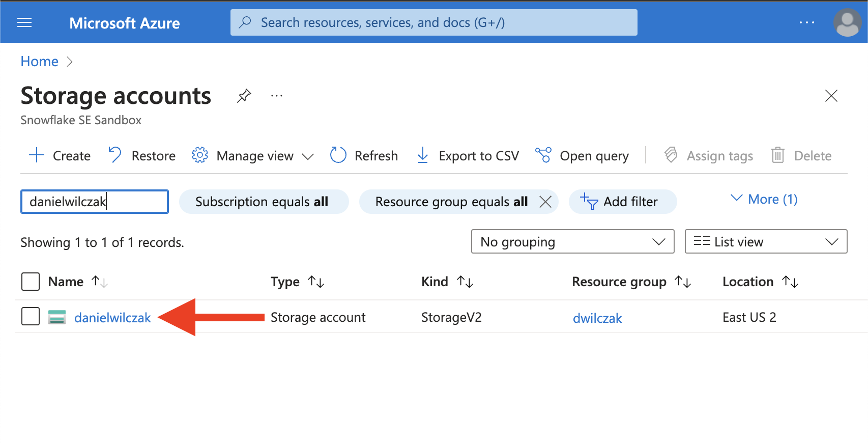Click the danielwilczak storage account icon
This screenshot has width=868, height=444.
57,317
